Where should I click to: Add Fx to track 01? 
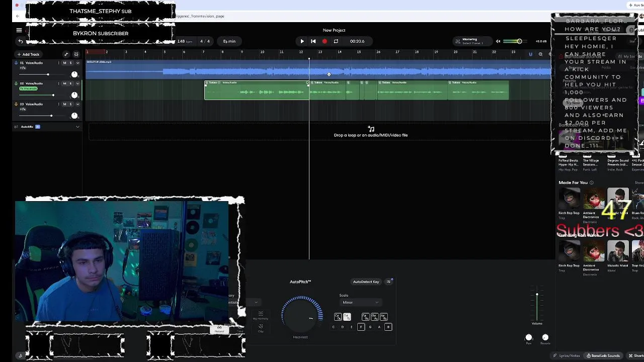[23, 67]
